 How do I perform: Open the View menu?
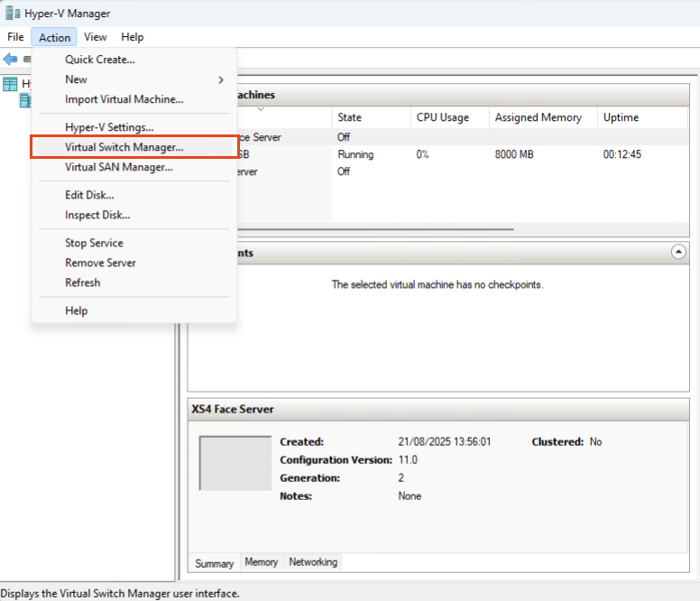click(x=95, y=37)
